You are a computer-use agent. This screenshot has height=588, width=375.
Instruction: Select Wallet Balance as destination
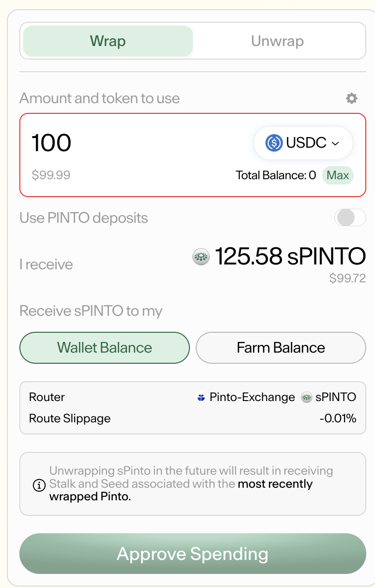point(104,348)
